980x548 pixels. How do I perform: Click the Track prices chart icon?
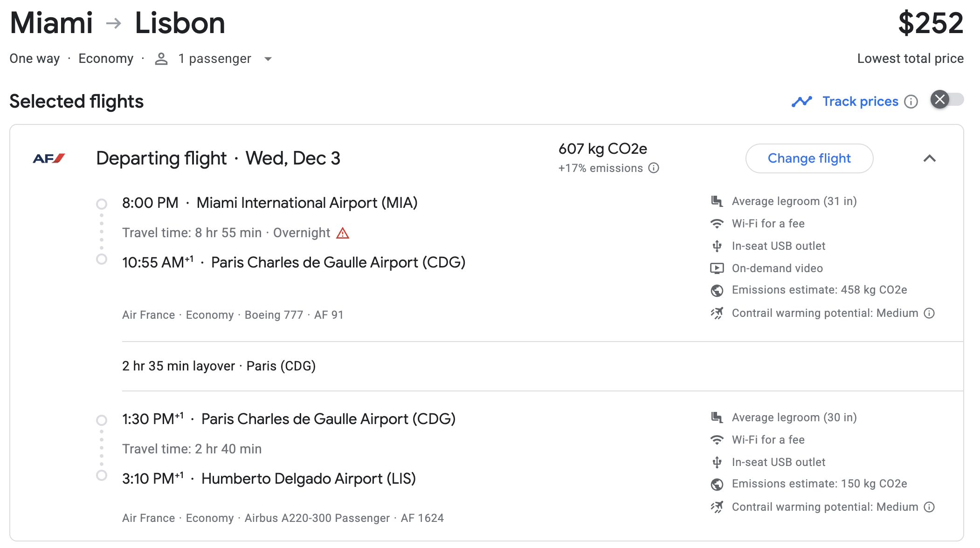(x=801, y=102)
